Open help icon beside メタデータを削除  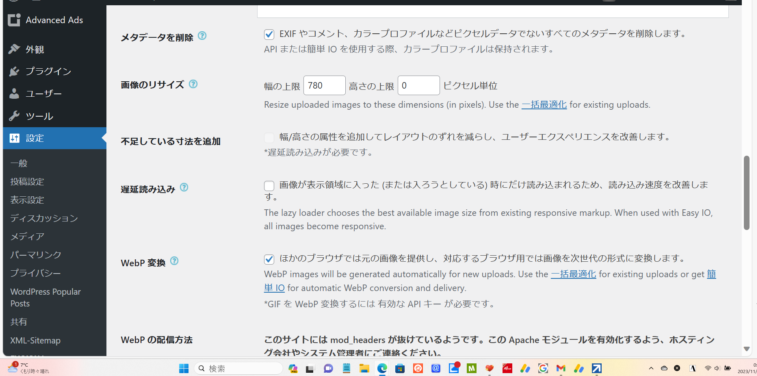coord(202,36)
